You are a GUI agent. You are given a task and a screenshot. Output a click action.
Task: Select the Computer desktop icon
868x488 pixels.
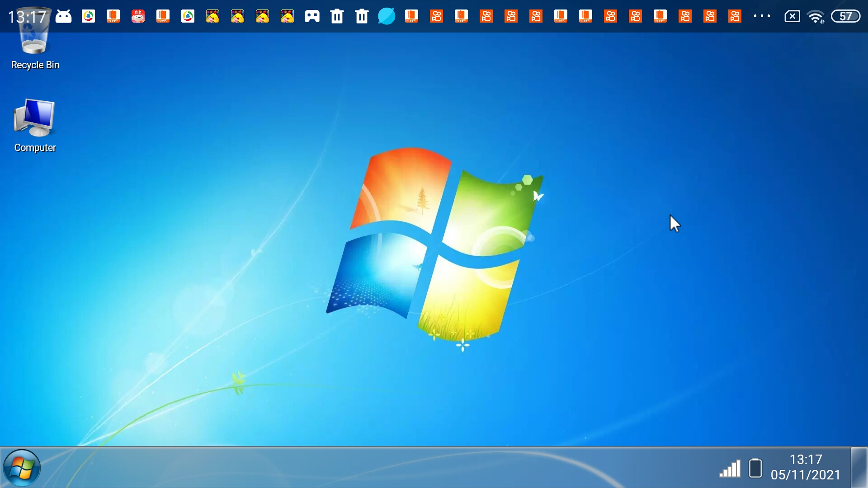(x=34, y=117)
